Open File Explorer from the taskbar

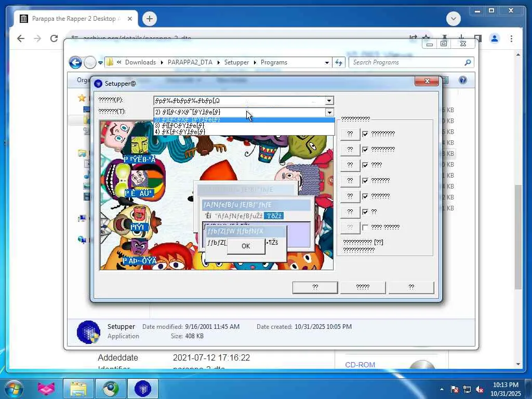(x=79, y=389)
